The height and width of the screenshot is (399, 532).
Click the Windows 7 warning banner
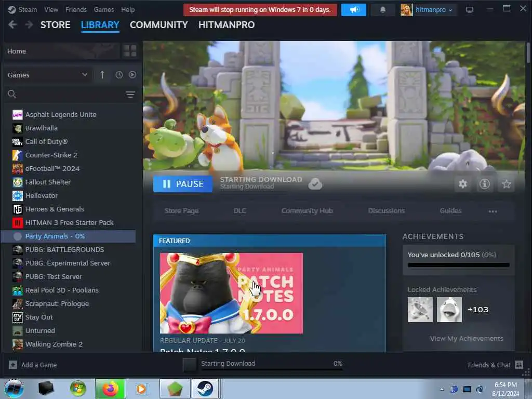point(260,10)
